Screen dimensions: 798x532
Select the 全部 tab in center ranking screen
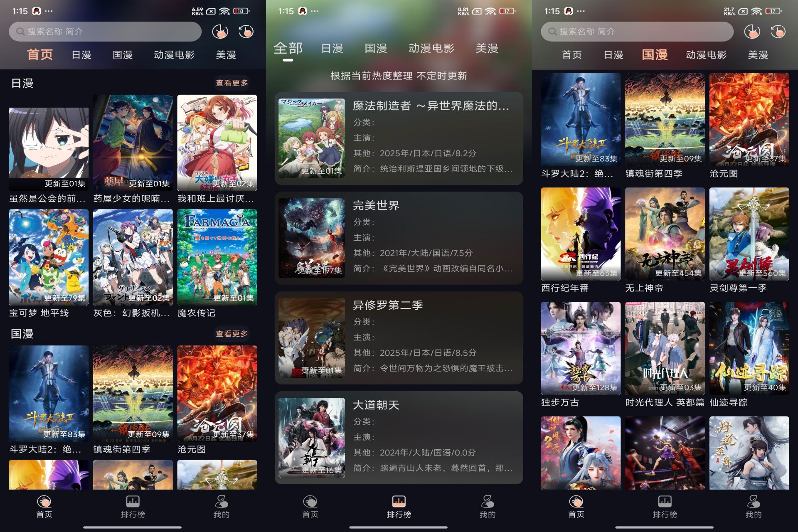(286, 49)
